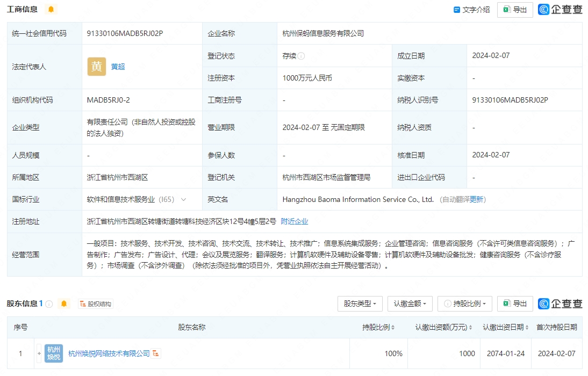Select 杭州市西湖区市场监督管理局 registration authority
Viewport: 588px width, 376px height.
click(326, 177)
